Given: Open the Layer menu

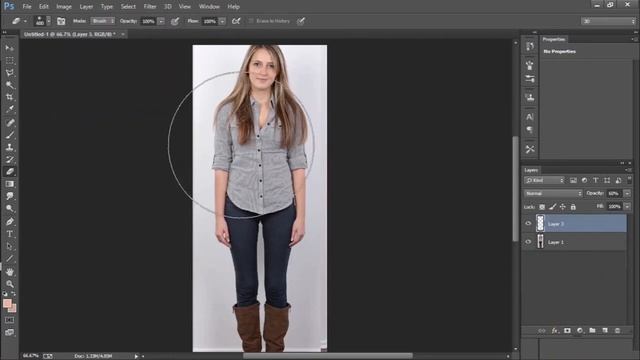Looking at the screenshot, I should (86, 7).
